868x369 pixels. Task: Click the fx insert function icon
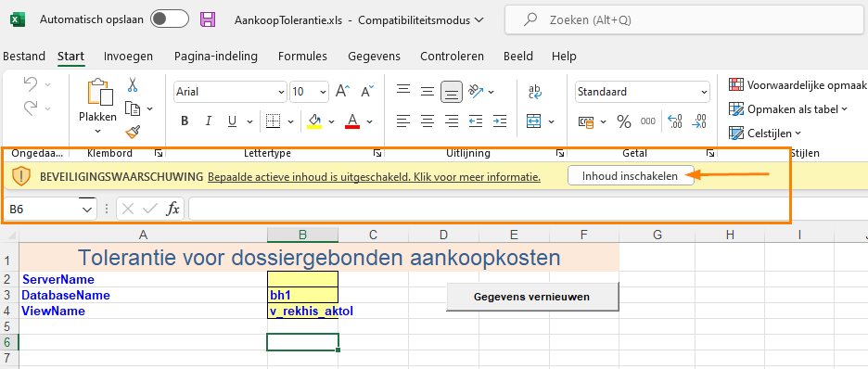pyautogui.click(x=173, y=210)
